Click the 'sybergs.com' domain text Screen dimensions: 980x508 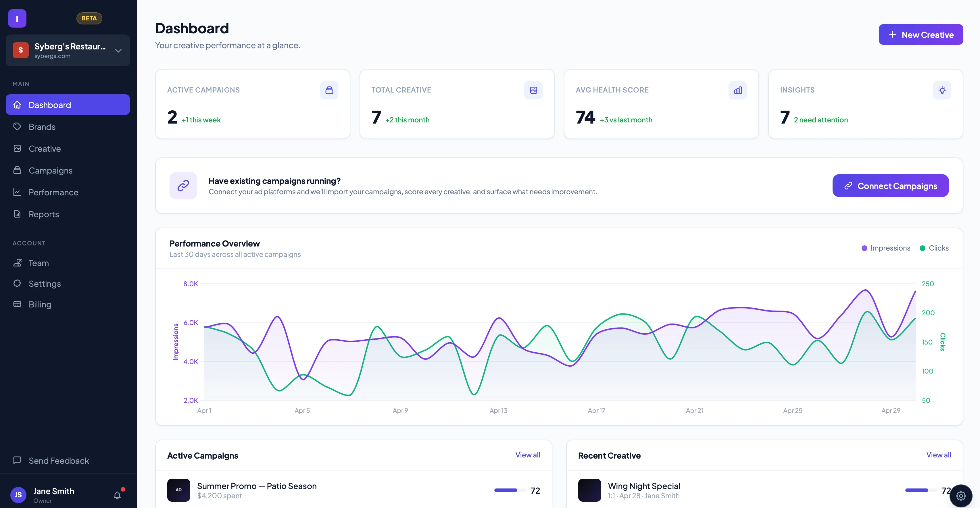[53, 56]
